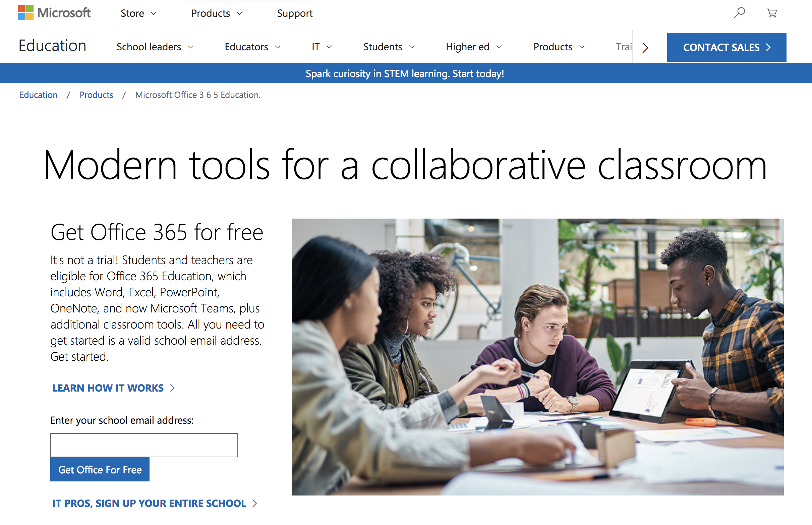Screen dimensions: 812x525
Task: Click the Microsoft logo
Action: [x=54, y=13]
